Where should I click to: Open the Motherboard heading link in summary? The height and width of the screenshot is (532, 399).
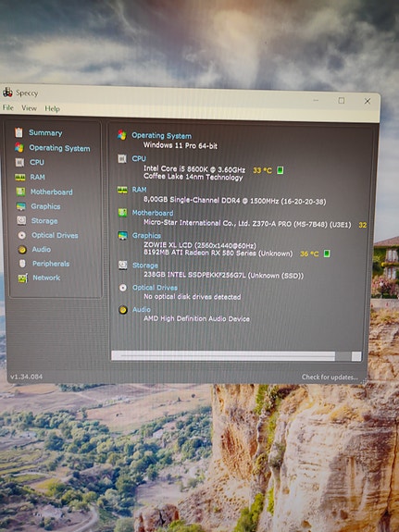coord(153,213)
